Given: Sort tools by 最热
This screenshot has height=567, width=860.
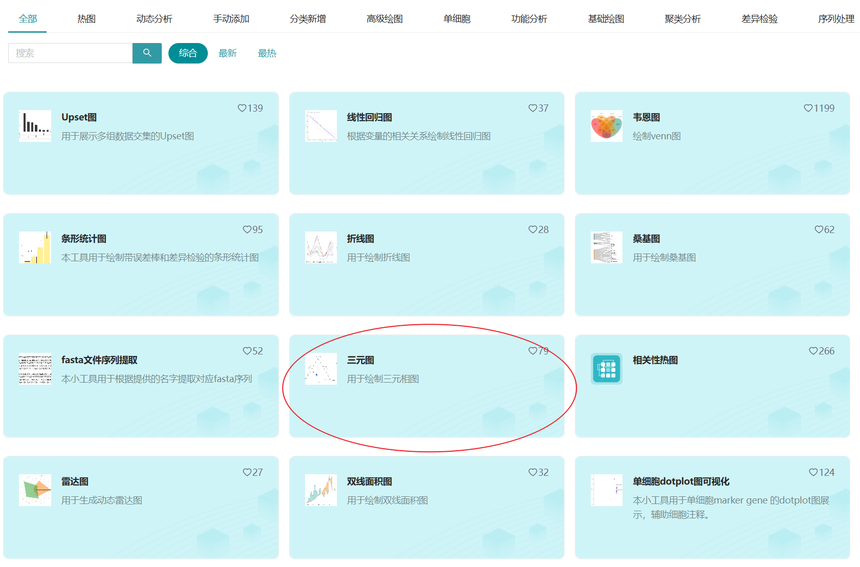Looking at the screenshot, I should [267, 53].
